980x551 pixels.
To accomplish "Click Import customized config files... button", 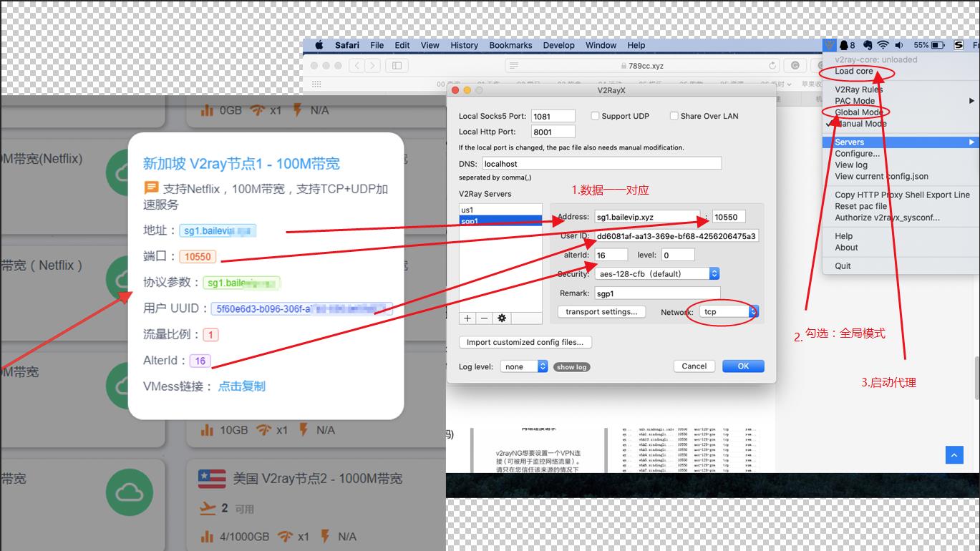I will [525, 342].
